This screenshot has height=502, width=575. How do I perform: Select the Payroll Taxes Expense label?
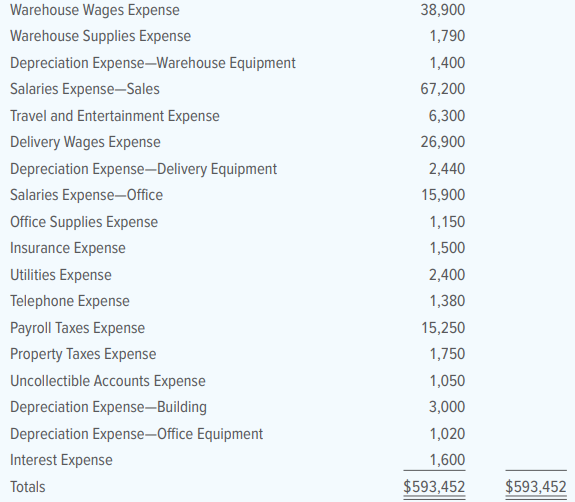77,328
